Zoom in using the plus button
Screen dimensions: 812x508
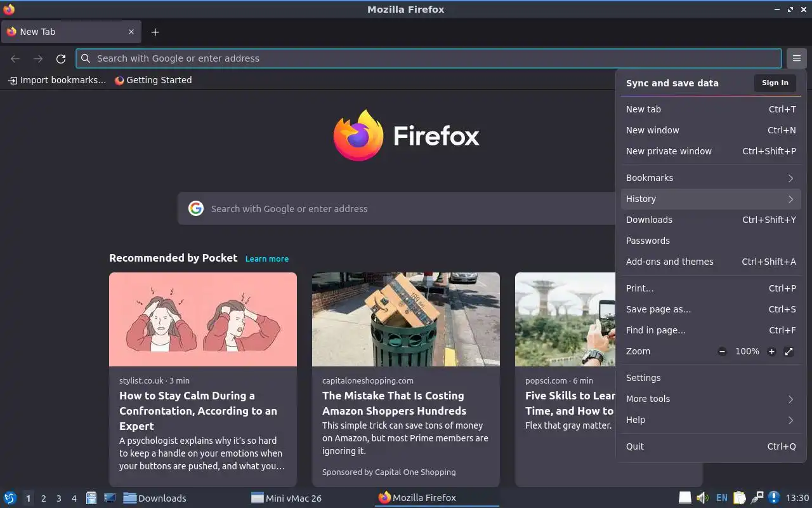coord(771,351)
